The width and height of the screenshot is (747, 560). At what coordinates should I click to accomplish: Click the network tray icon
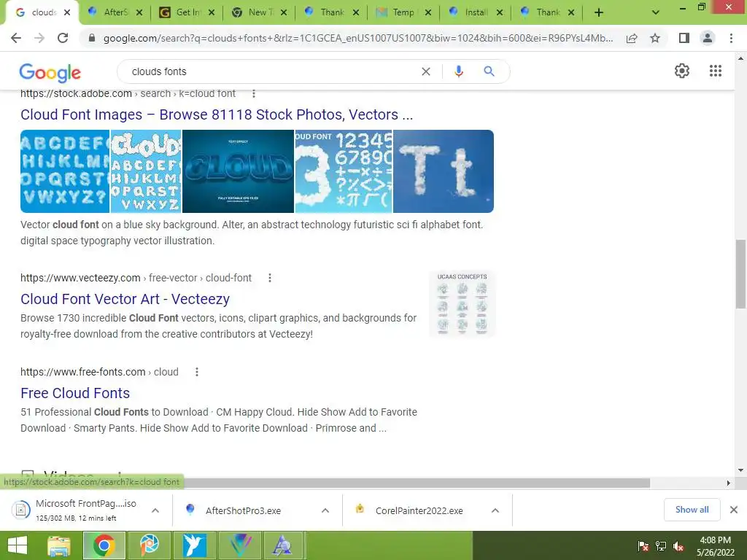tap(661, 546)
